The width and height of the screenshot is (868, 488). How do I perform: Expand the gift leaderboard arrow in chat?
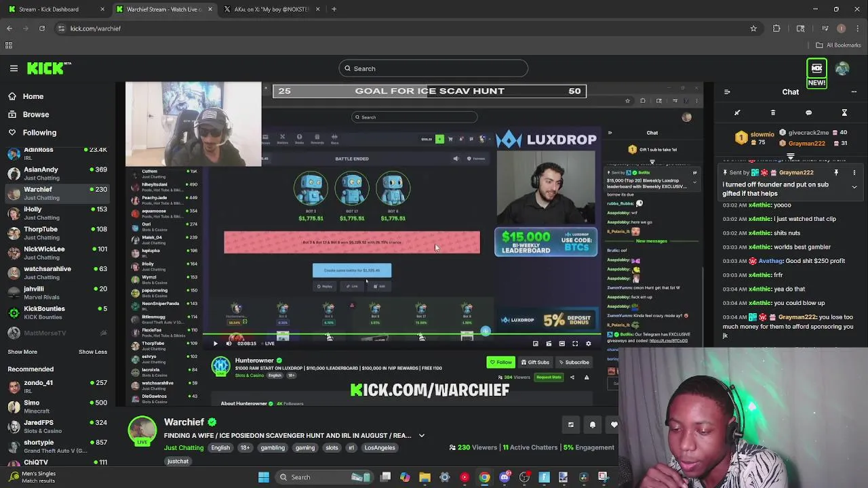click(x=791, y=156)
